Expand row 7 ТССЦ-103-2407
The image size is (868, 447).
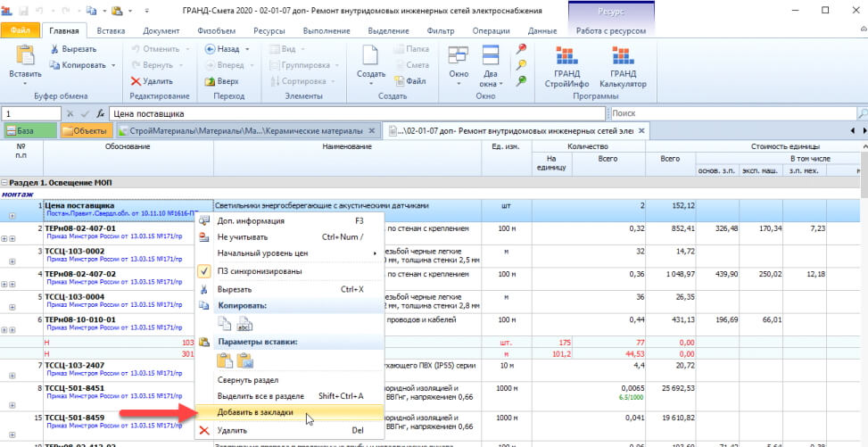coord(11,375)
